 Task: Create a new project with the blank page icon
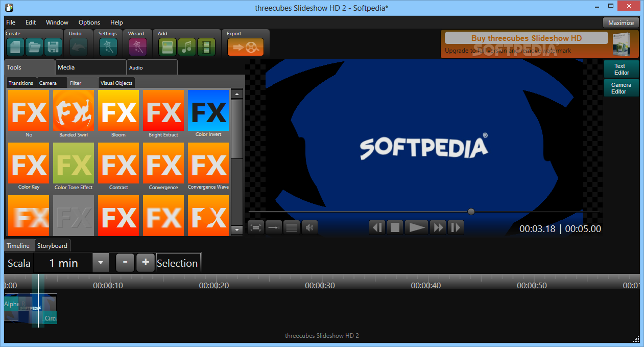coord(15,47)
